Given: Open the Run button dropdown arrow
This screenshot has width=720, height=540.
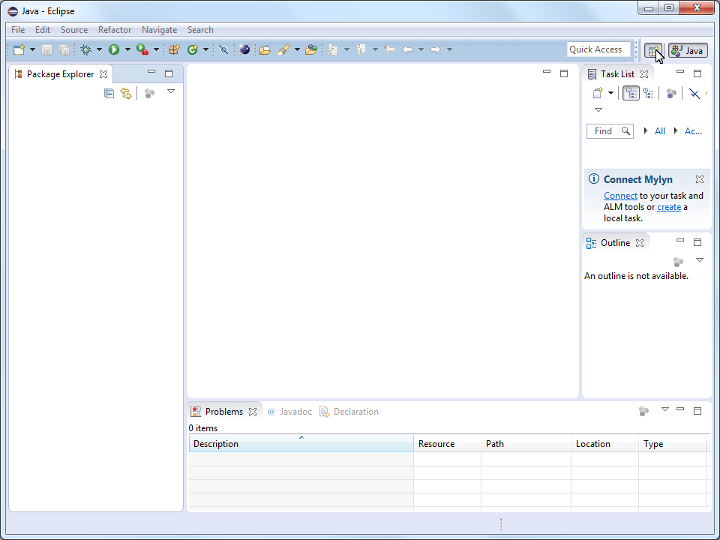Looking at the screenshot, I should pos(127,50).
